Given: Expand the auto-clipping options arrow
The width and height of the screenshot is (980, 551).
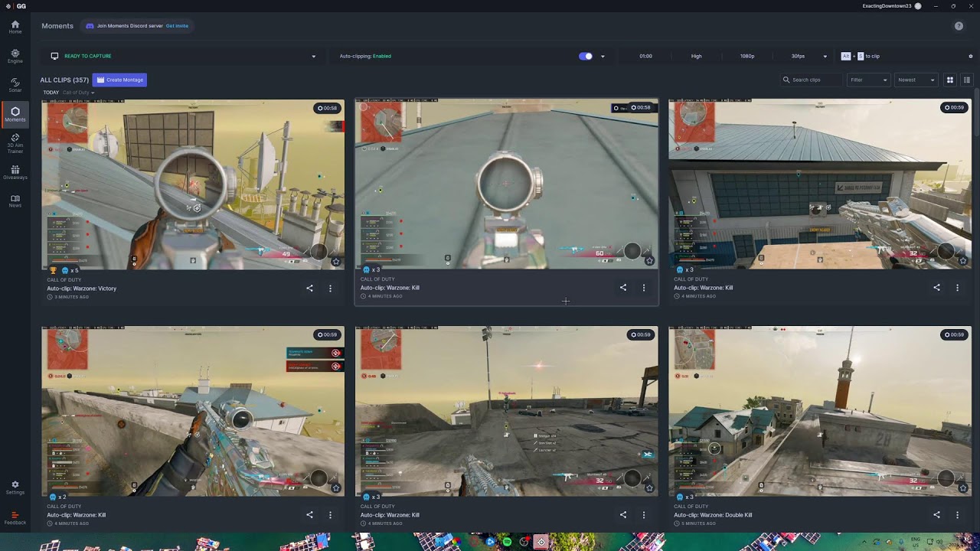Looking at the screenshot, I should point(603,56).
